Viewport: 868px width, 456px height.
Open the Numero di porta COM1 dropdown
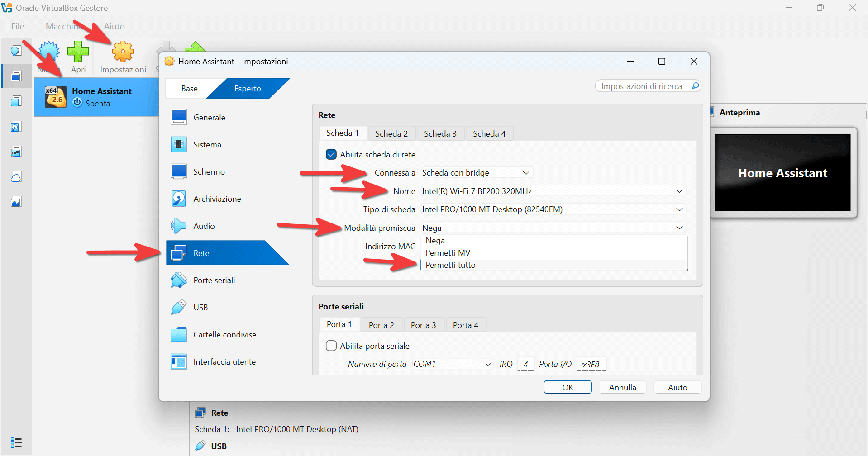click(x=453, y=364)
